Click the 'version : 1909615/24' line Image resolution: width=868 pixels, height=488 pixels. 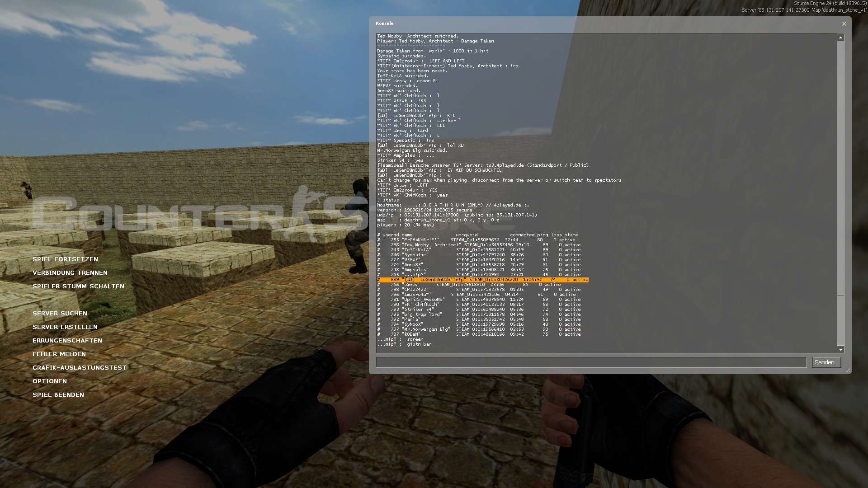(425, 210)
